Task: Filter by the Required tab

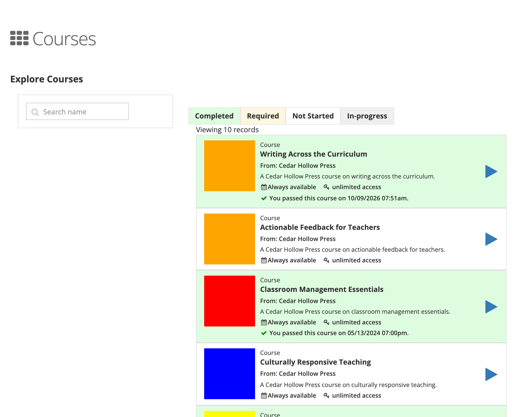Action: pyautogui.click(x=263, y=116)
